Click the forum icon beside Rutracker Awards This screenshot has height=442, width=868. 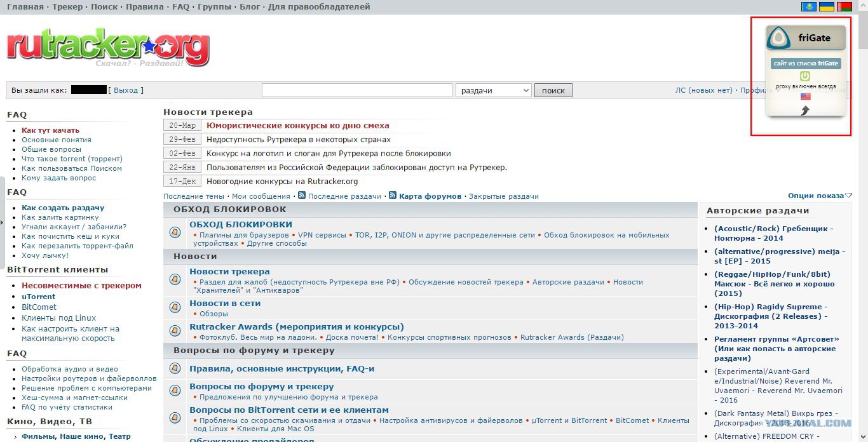(175, 331)
